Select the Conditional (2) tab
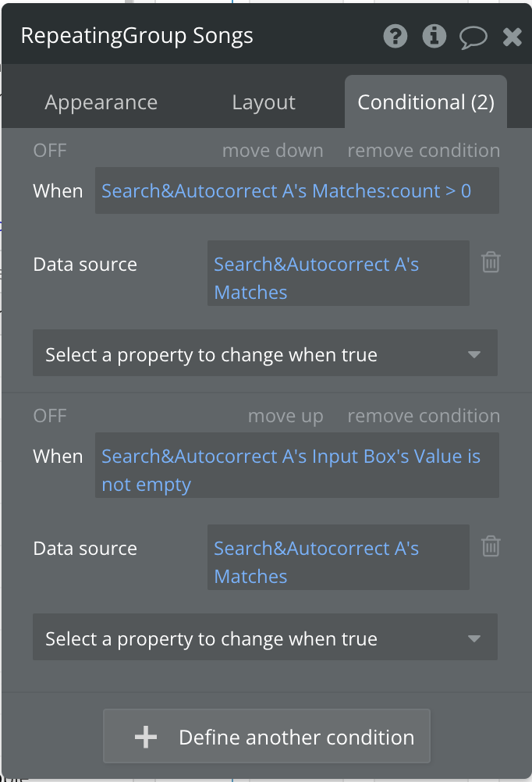Screen dimensions: 532x782 pyautogui.click(x=426, y=102)
